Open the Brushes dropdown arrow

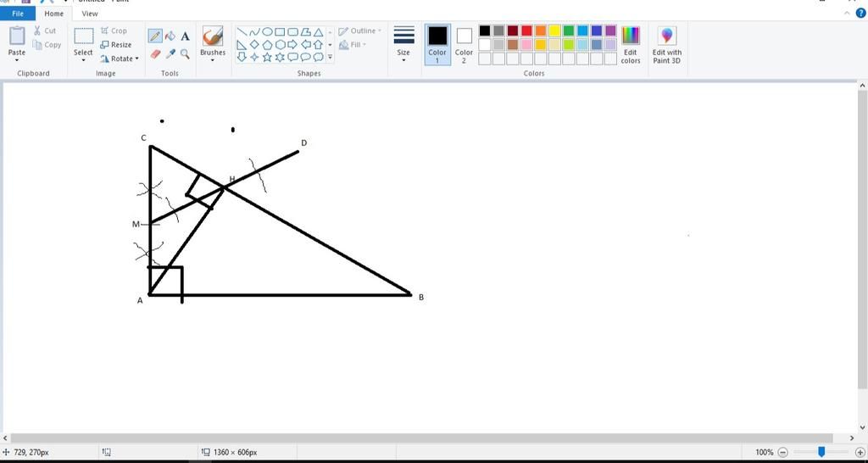click(x=213, y=60)
